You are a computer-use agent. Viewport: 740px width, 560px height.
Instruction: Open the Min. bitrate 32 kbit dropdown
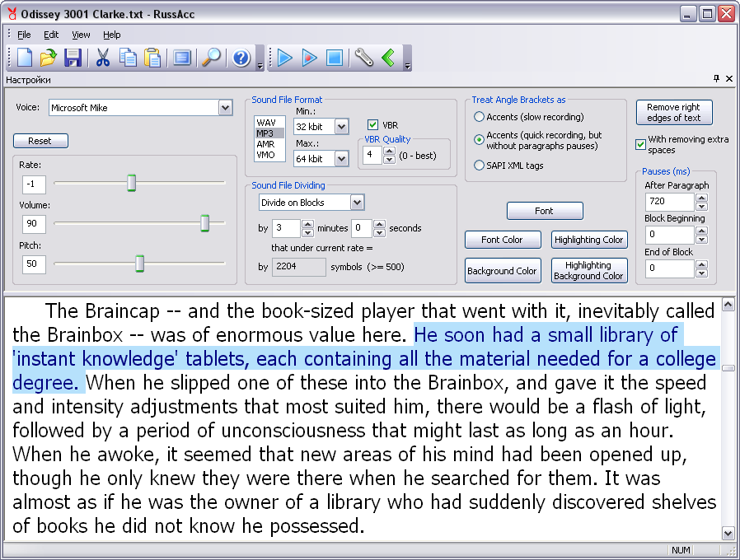(342, 127)
